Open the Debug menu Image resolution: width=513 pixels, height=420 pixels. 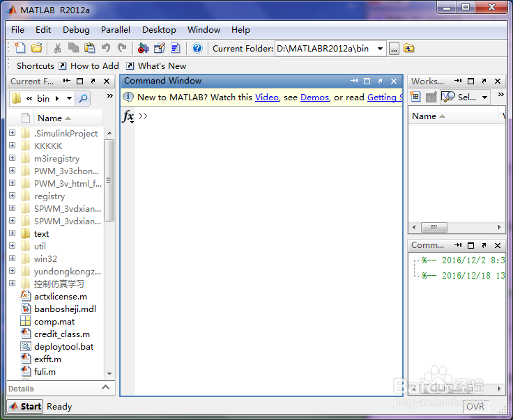[76, 30]
